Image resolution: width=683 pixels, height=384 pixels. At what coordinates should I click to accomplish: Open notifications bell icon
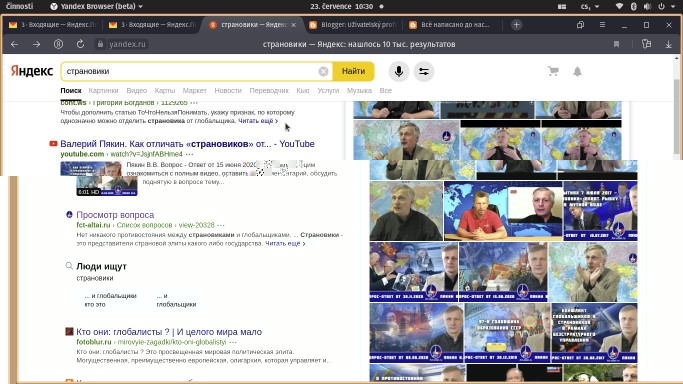pyautogui.click(x=577, y=71)
